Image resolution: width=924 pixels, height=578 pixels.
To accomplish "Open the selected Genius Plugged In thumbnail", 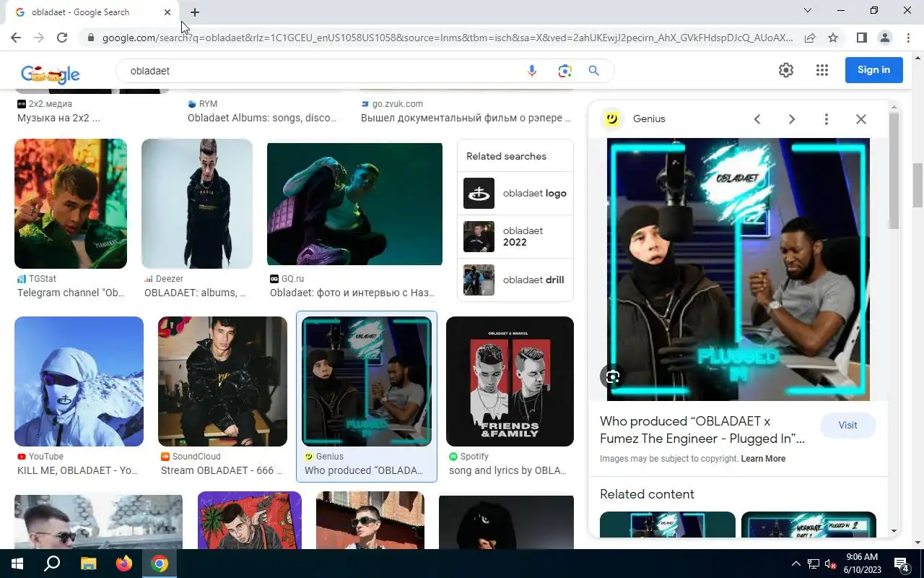I will pos(367,381).
